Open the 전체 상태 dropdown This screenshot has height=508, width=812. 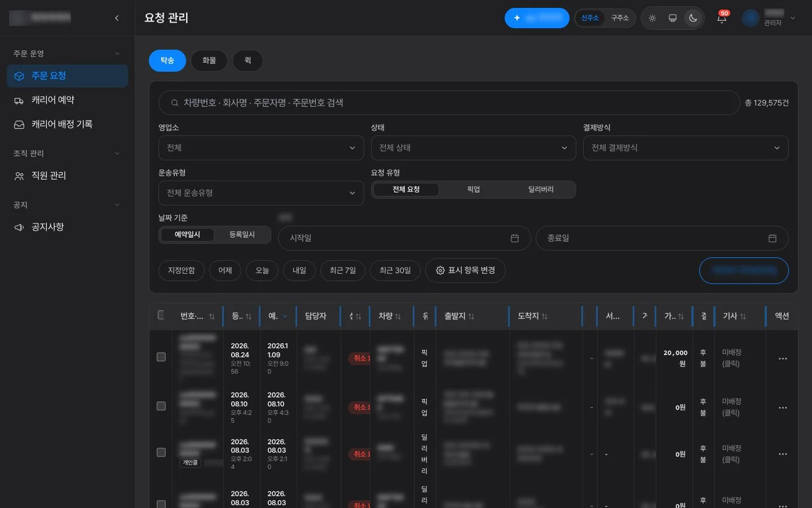point(473,148)
